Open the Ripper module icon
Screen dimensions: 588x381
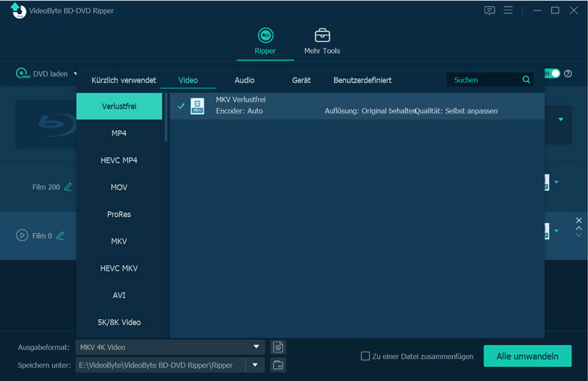click(265, 35)
